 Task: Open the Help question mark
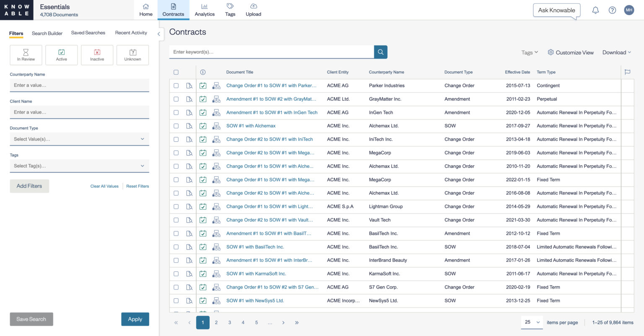tap(612, 10)
